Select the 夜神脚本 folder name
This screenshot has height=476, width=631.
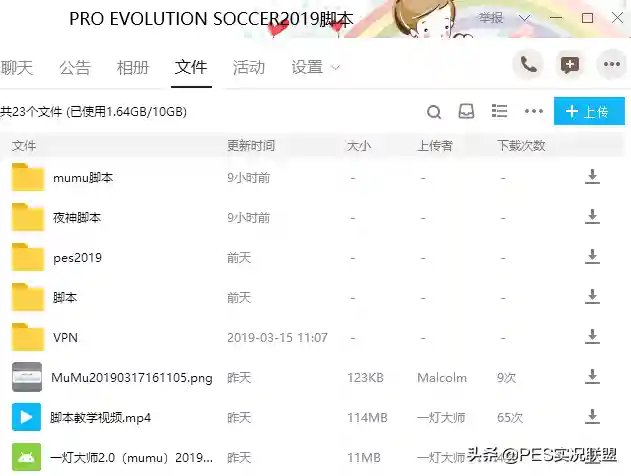click(76, 218)
